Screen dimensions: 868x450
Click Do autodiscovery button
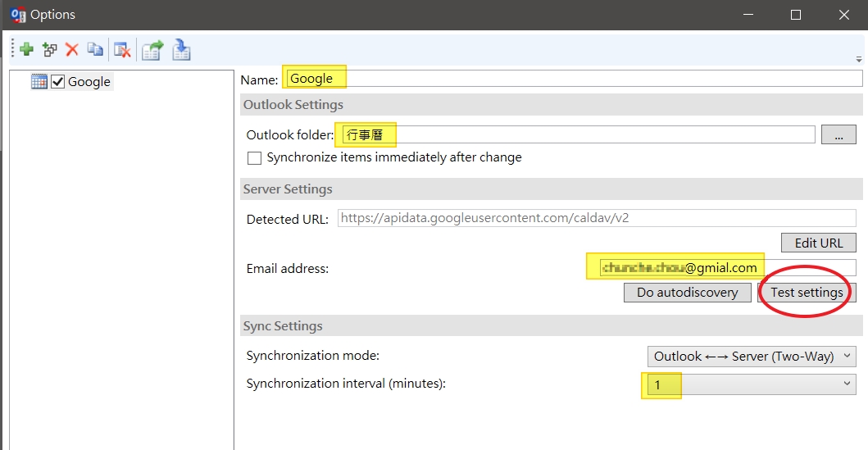(x=688, y=293)
